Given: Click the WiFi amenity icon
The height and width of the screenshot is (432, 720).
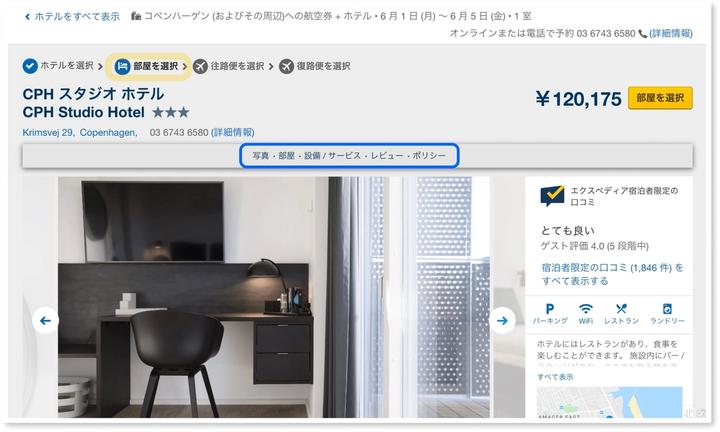Looking at the screenshot, I should point(585,309).
